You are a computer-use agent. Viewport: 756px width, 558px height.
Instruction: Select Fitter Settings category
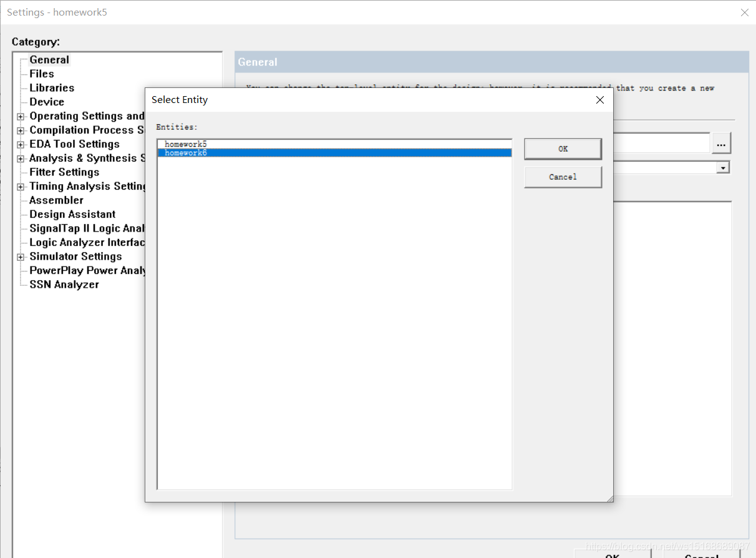click(x=64, y=172)
